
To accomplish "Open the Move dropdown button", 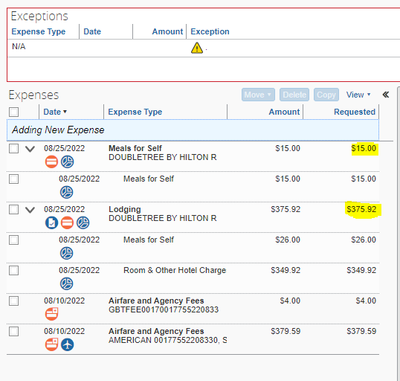I will click(258, 95).
